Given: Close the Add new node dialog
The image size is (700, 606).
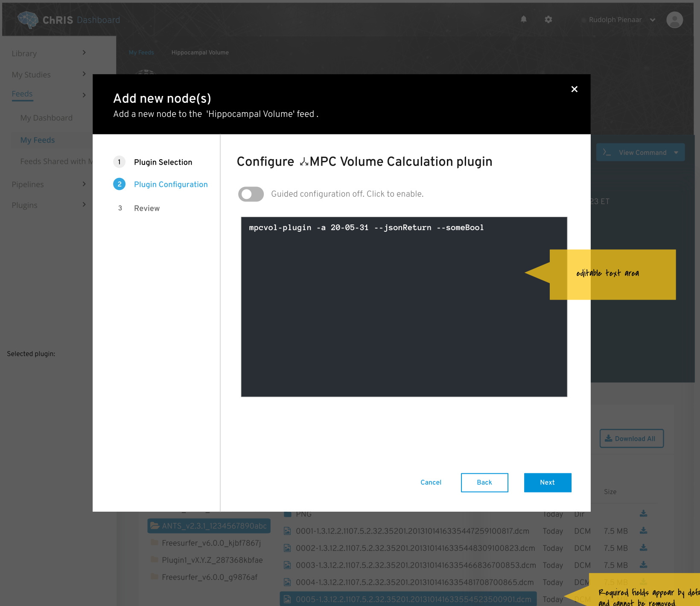Looking at the screenshot, I should click(575, 89).
